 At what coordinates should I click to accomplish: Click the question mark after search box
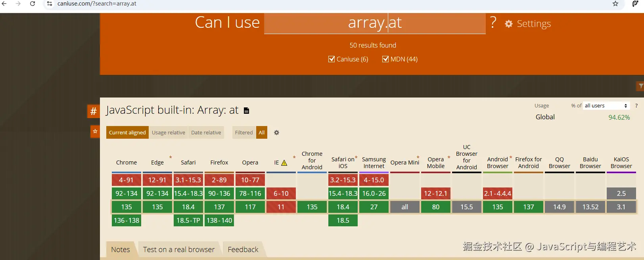tap(493, 22)
